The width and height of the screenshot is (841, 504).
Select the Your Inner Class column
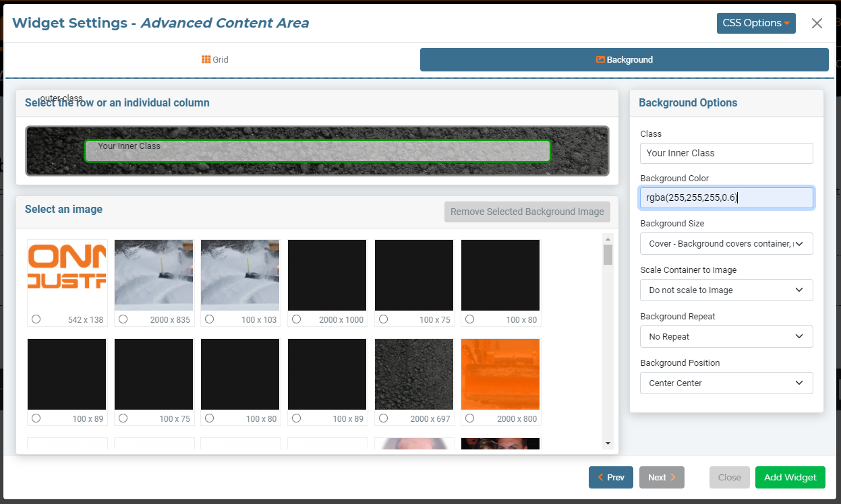click(x=318, y=151)
